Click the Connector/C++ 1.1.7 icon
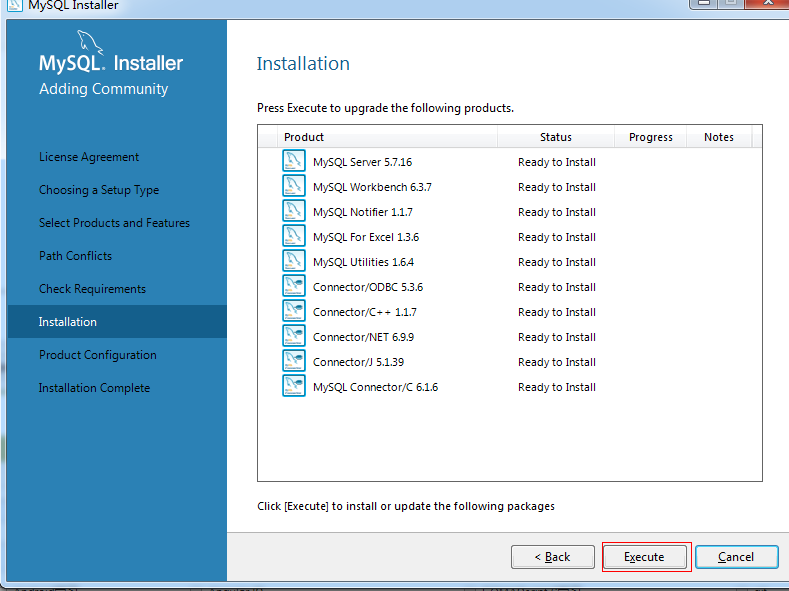Screen dimensions: 789x591 (x=294, y=312)
